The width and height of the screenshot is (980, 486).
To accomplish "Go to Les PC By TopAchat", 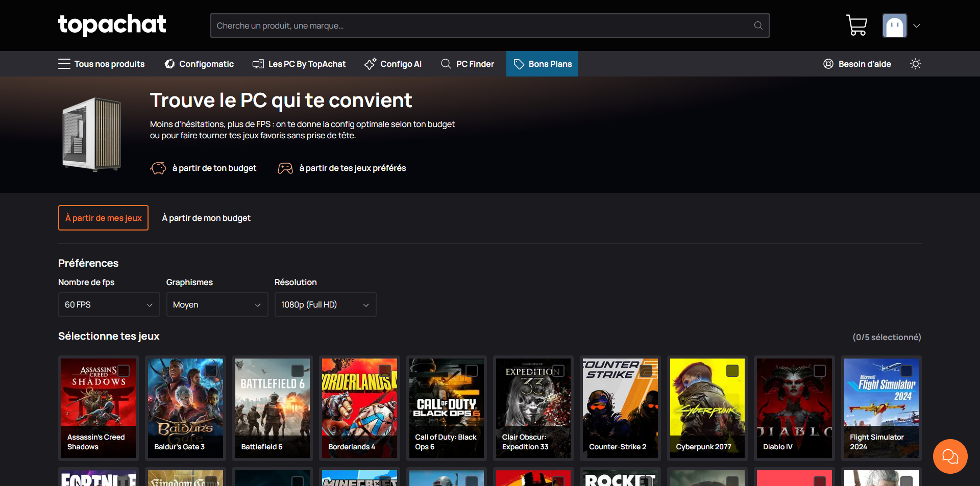I will coord(299,64).
